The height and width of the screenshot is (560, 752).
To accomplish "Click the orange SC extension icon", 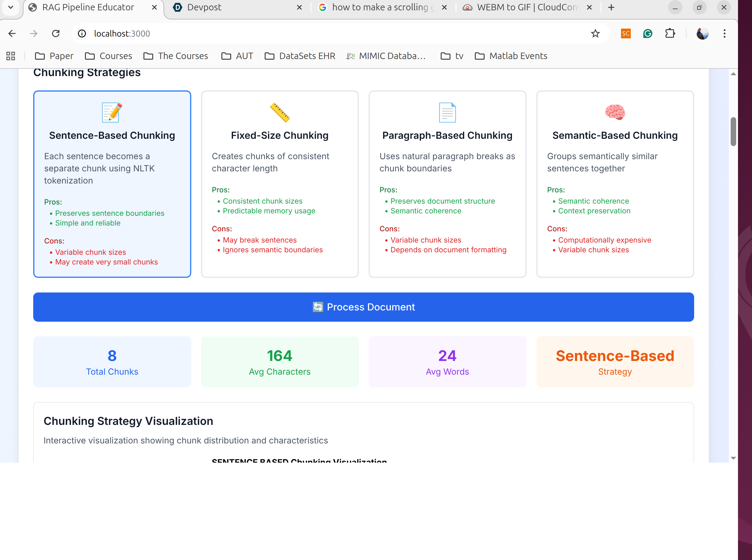I will [626, 33].
